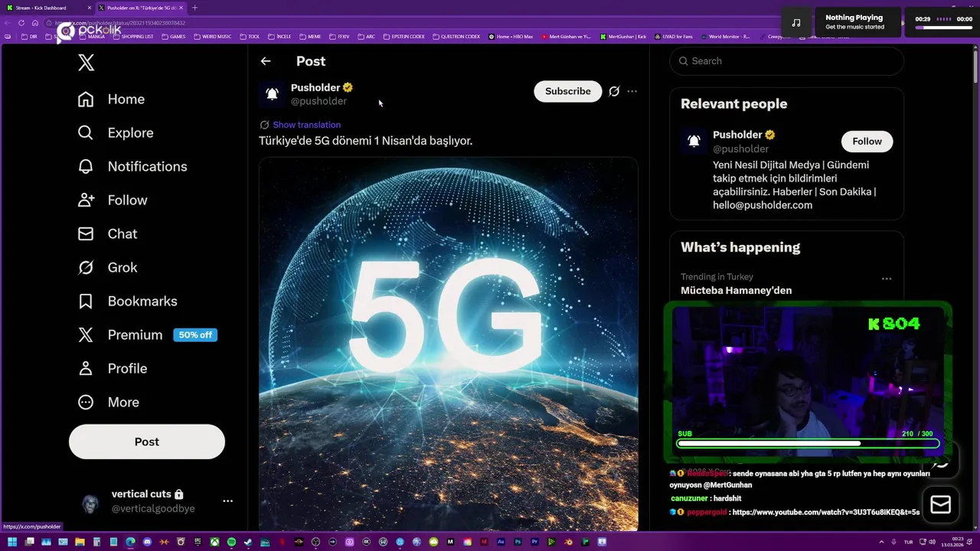The height and width of the screenshot is (551, 980).
Task: Open a new browser tab
Action: click(x=194, y=8)
